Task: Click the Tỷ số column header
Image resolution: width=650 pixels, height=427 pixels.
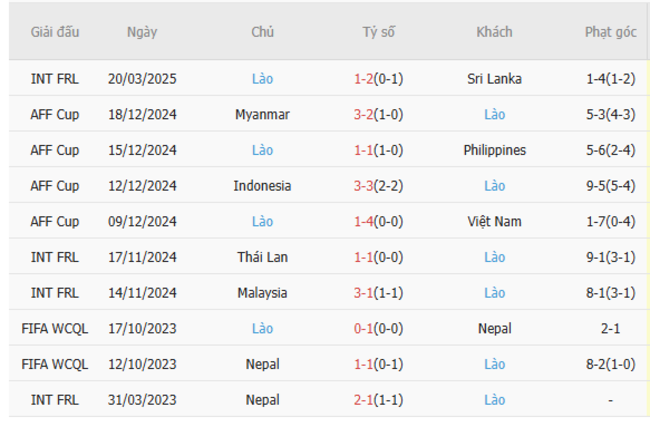Action: pos(378,32)
